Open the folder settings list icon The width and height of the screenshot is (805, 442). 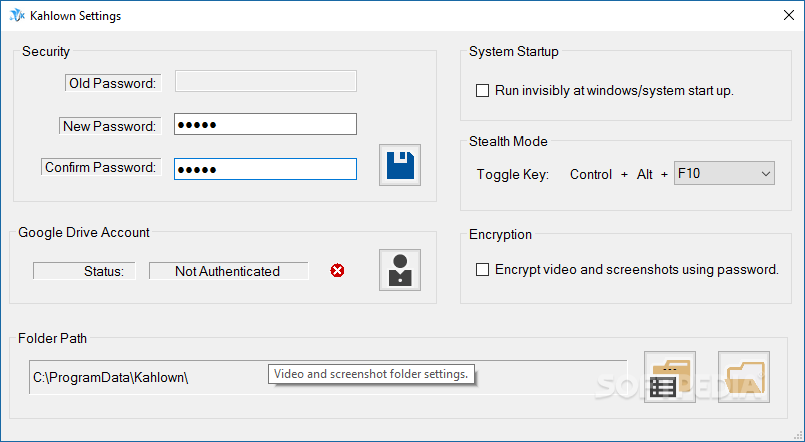(670, 377)
